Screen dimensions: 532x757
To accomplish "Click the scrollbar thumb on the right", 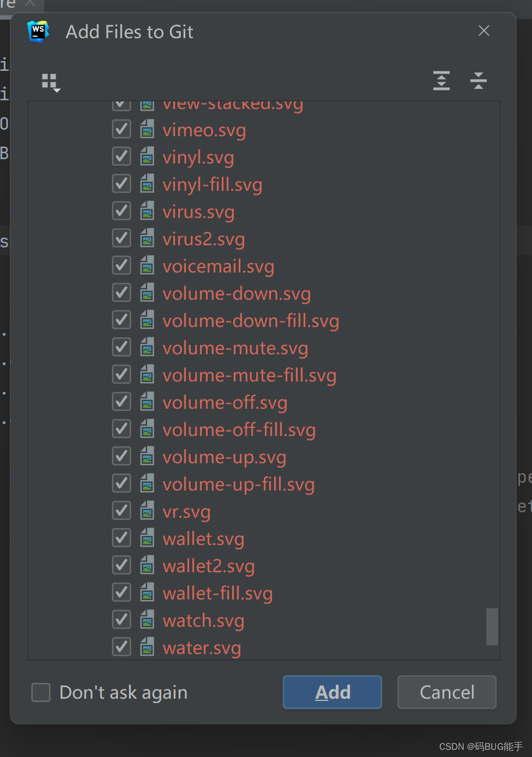I will pyautogui.click(x=491, y=627).
